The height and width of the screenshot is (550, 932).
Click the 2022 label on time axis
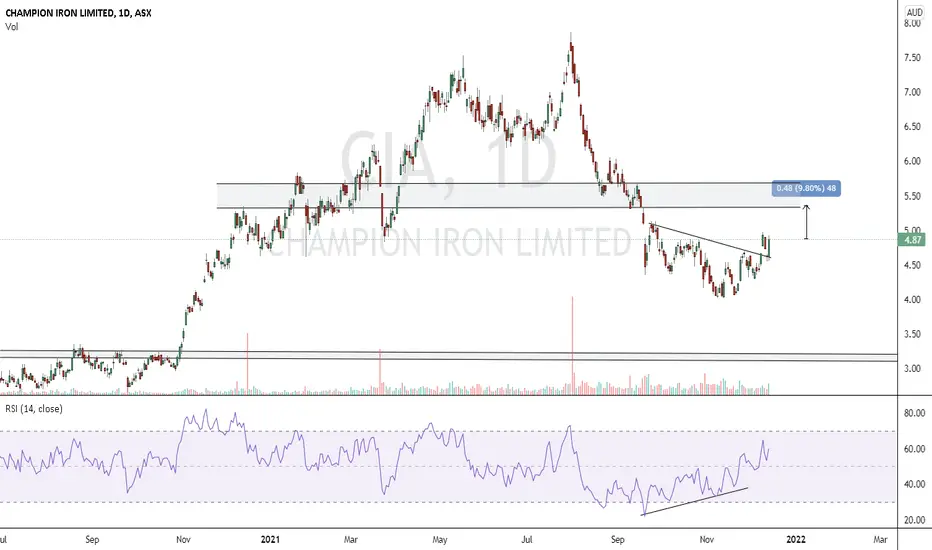[796, 539]
